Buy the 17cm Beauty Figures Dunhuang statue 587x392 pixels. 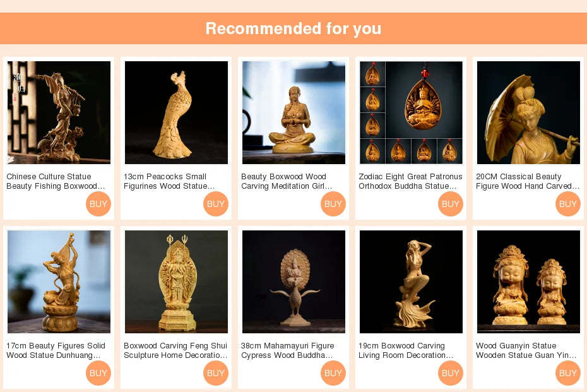[x=98, y=373]
